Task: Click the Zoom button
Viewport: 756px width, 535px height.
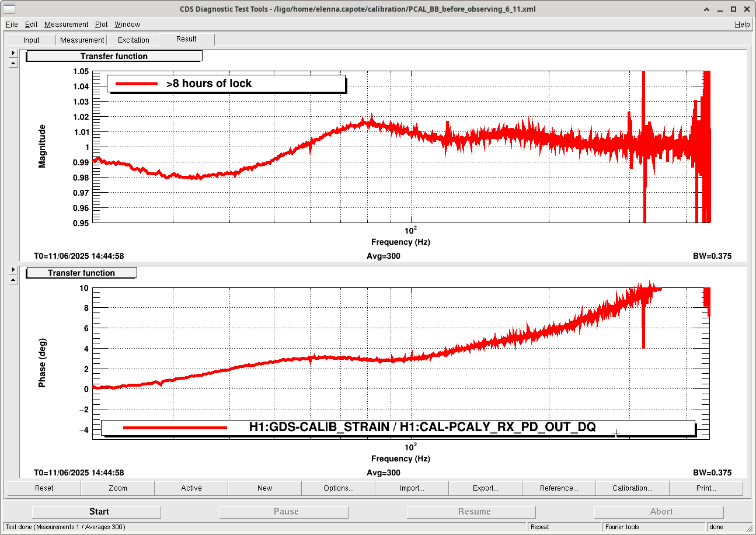Action: [118, 488]
